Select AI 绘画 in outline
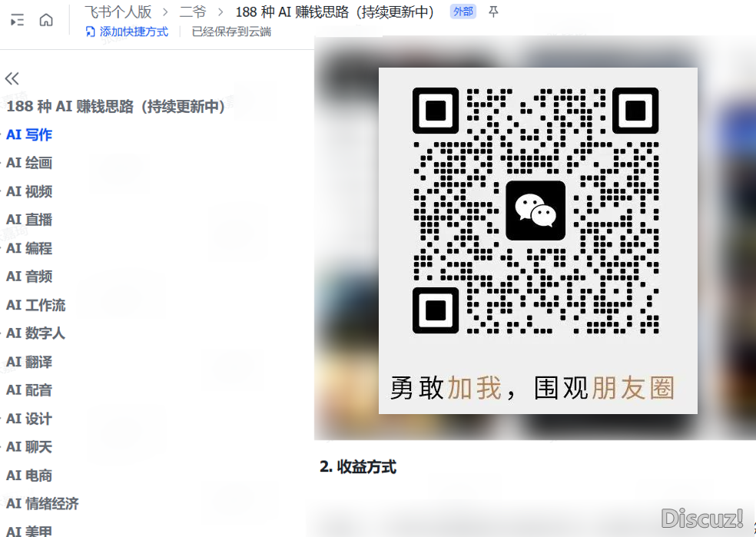The image size is (756, 537). click(x=29, y=163)
